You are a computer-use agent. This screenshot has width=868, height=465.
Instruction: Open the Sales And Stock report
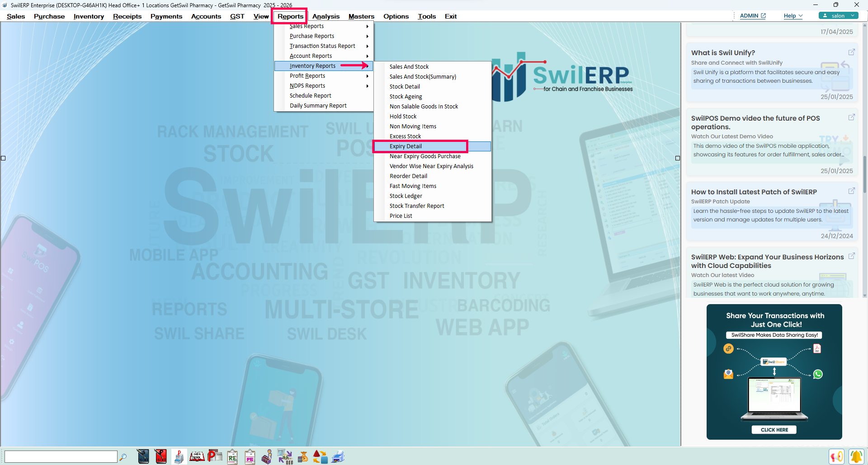coord(433,67)
